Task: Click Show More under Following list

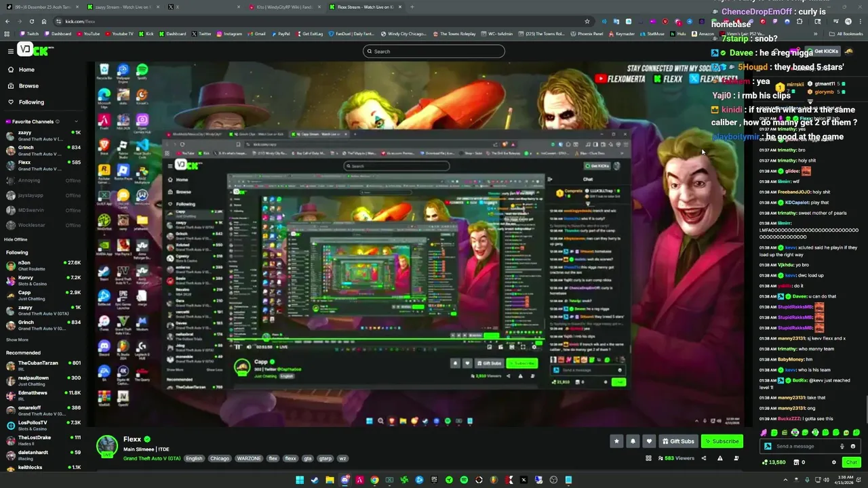Action: click(x=17, y=340)
